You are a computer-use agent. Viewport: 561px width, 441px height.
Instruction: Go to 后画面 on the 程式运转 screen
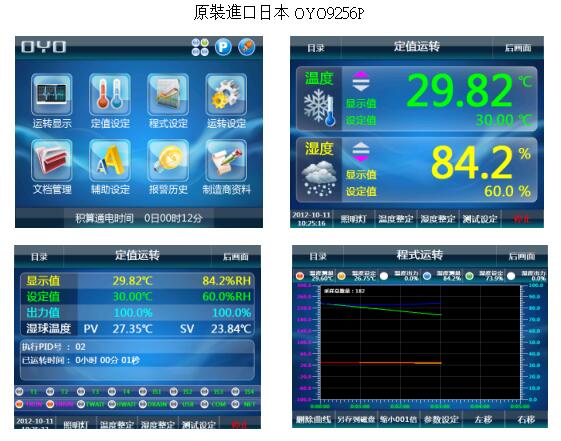point(522,256)
